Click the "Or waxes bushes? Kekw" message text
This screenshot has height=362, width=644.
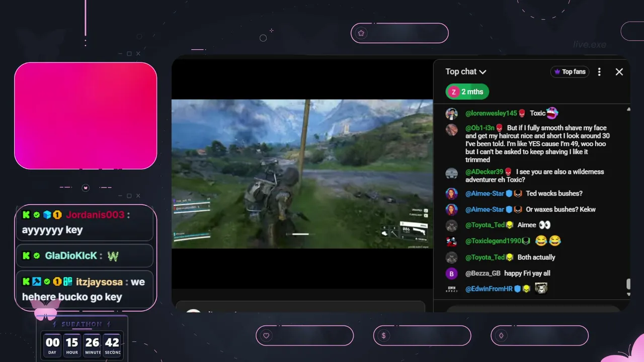560,210
